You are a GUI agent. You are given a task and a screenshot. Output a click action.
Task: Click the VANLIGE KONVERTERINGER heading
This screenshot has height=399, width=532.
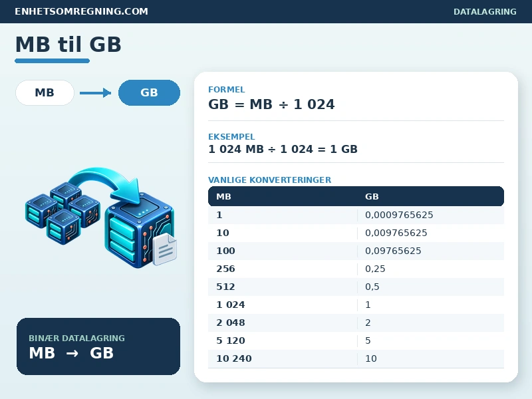pyautogui.click(x=270, y=180)
